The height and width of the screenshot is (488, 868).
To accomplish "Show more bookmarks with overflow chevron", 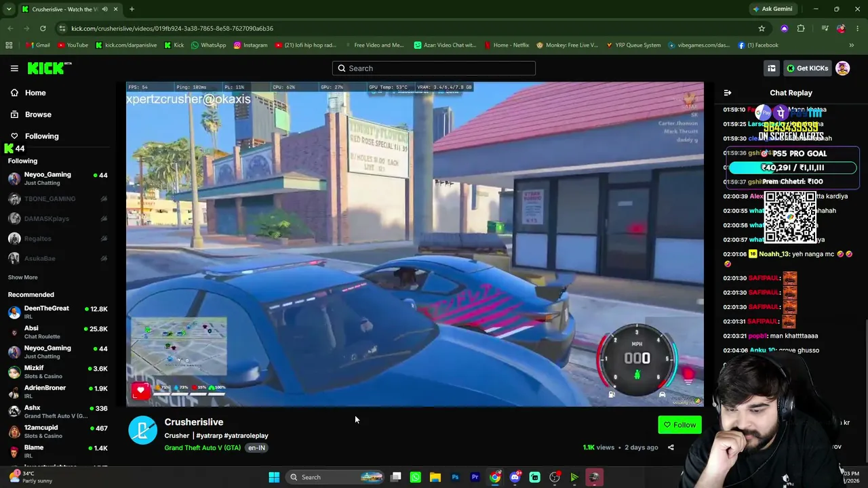I will coord(852,45).
